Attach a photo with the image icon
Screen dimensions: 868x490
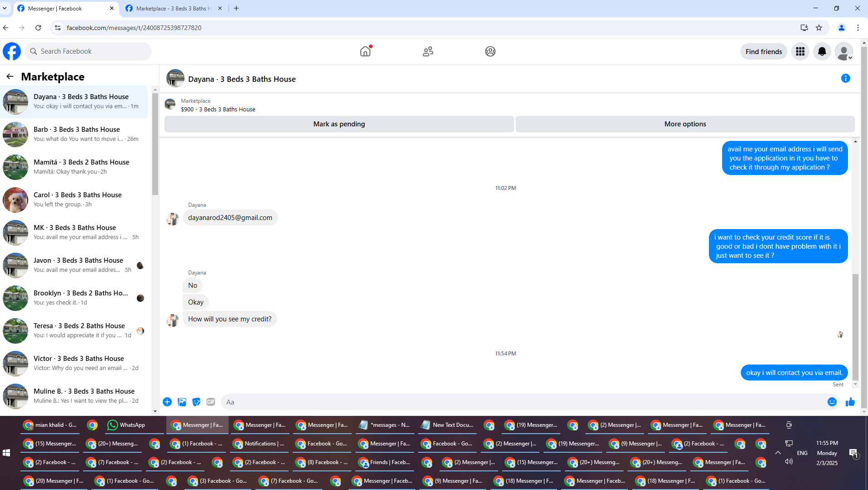(x=182, y=402)
